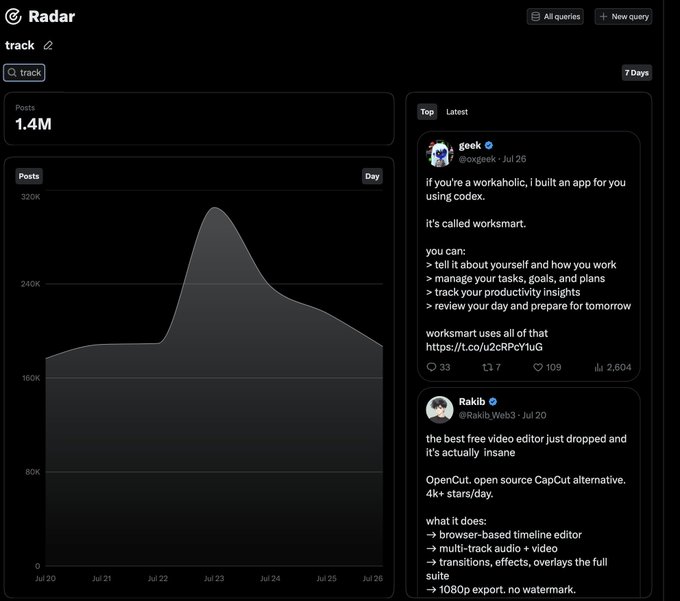
Task: Click the magnifier icon in the track search chip
Action: pyautogui.click(x=13, y=72)
